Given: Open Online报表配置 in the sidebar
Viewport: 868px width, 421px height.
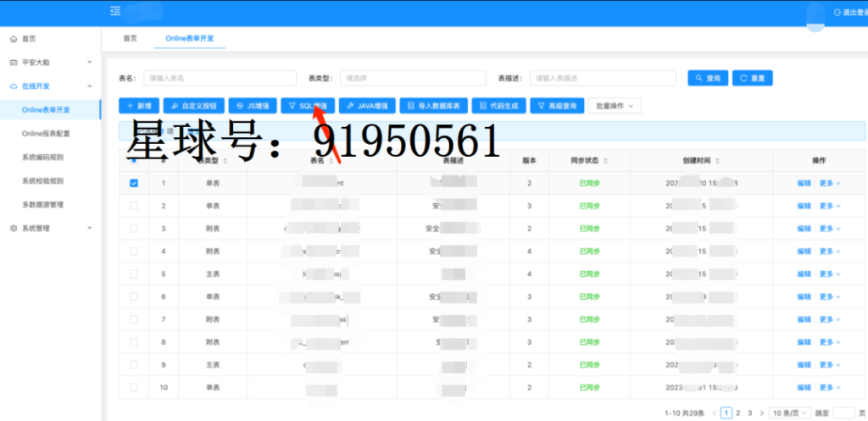Looking at the screenshot, I should tap(46, 133).
